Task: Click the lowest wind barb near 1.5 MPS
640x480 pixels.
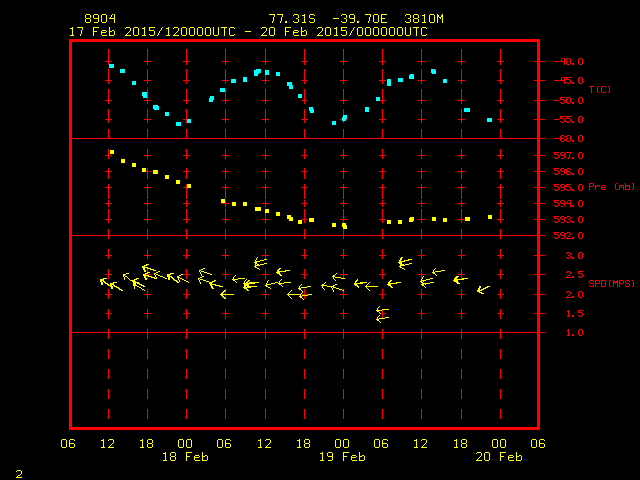Action: click(x=382, y=318)
